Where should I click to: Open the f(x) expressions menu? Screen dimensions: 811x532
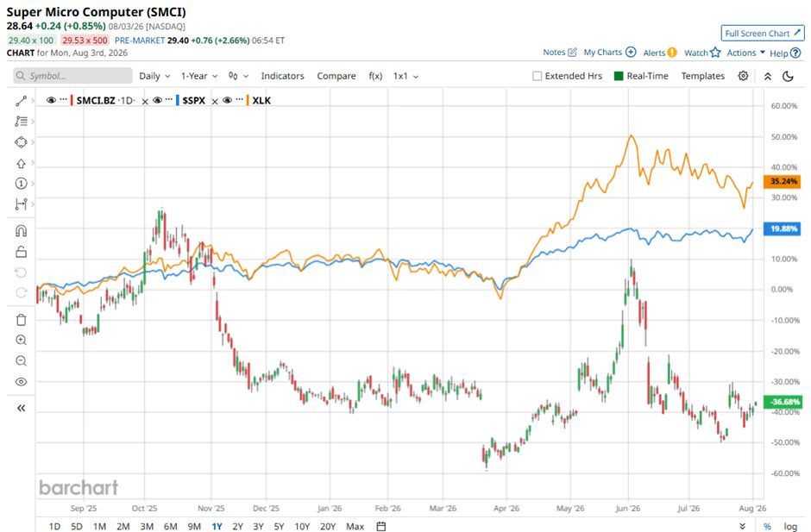click(x=375, y=76)
